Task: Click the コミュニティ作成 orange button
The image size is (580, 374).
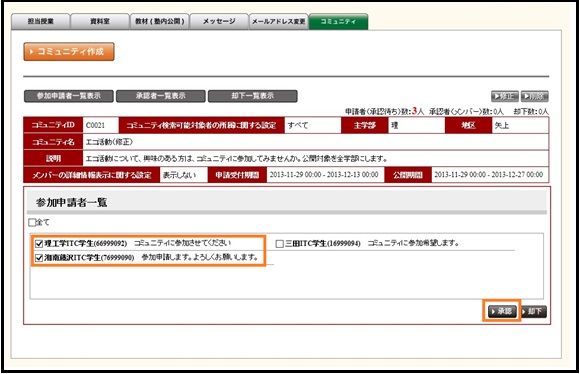Action: 69,51
